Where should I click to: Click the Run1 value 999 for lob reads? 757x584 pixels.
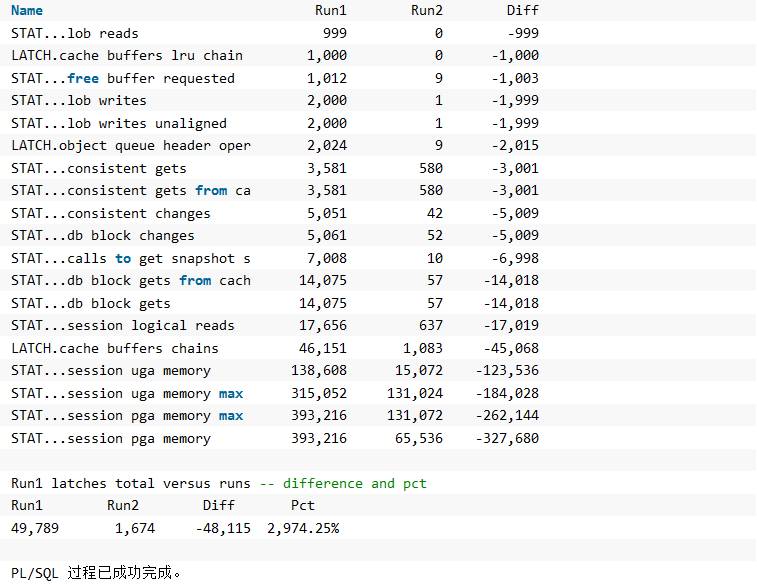tap(335, 33)
